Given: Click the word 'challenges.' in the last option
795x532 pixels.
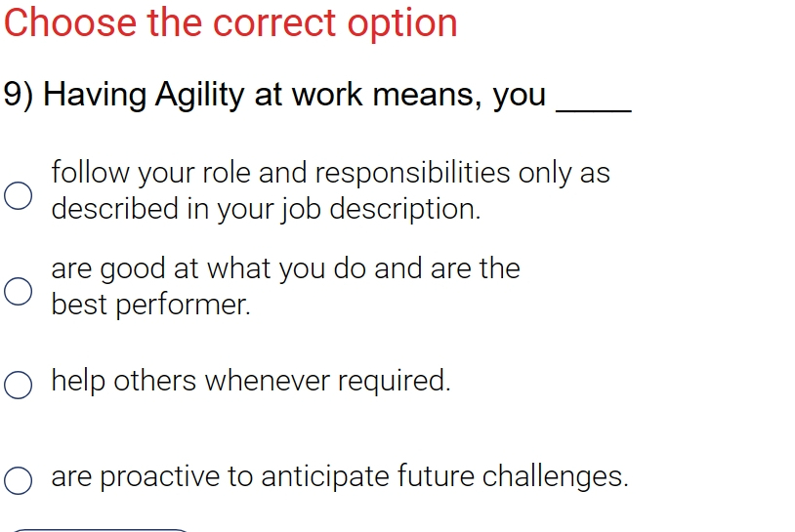Looking at the screenshot, I should [555, 476].
